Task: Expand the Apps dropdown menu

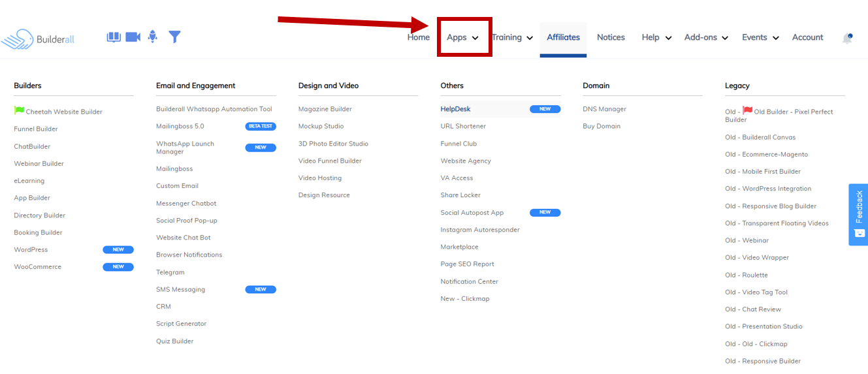Action: pyautogui.click(x=463, y=37)
